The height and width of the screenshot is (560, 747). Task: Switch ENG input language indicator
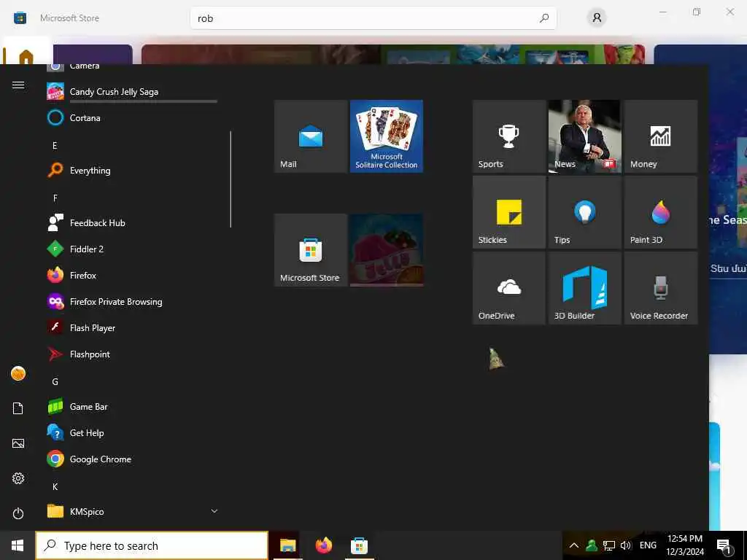(648, 545)
